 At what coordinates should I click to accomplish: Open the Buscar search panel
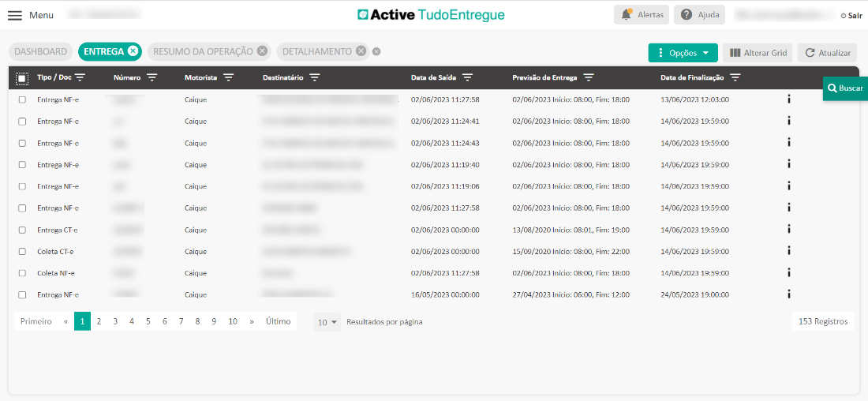click(x=845, y=88)
